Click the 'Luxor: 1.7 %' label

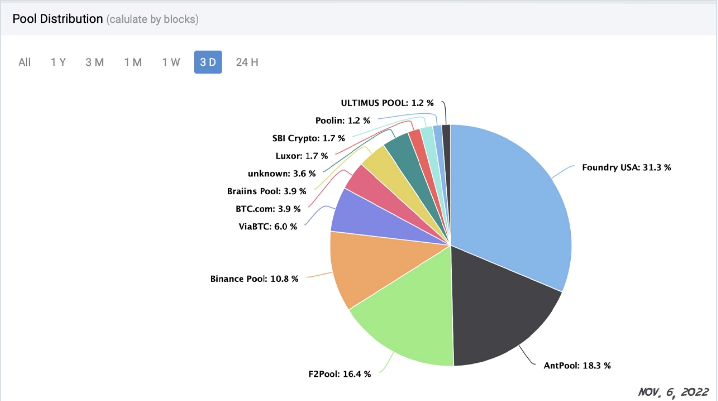point(302,156)
